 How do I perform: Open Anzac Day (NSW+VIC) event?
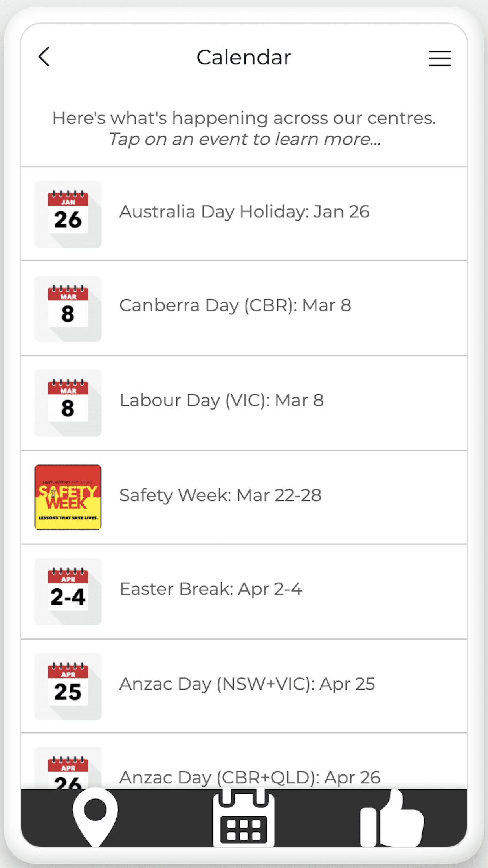[x=247, y=684]
